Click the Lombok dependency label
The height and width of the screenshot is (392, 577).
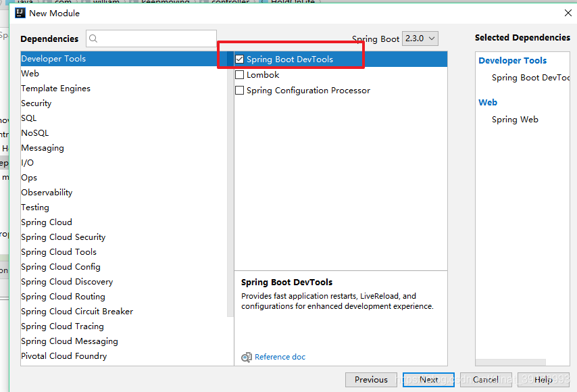coord(263,75)
